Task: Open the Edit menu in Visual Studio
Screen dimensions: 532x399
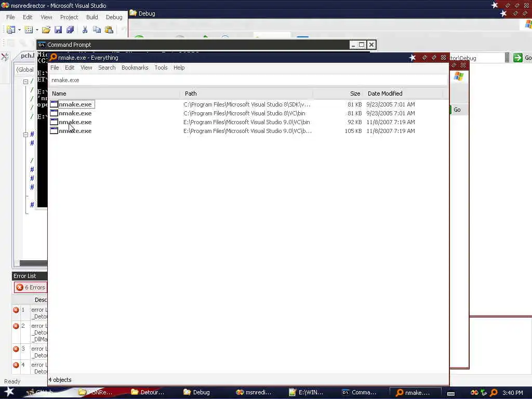Action: [x=28, y=17]
